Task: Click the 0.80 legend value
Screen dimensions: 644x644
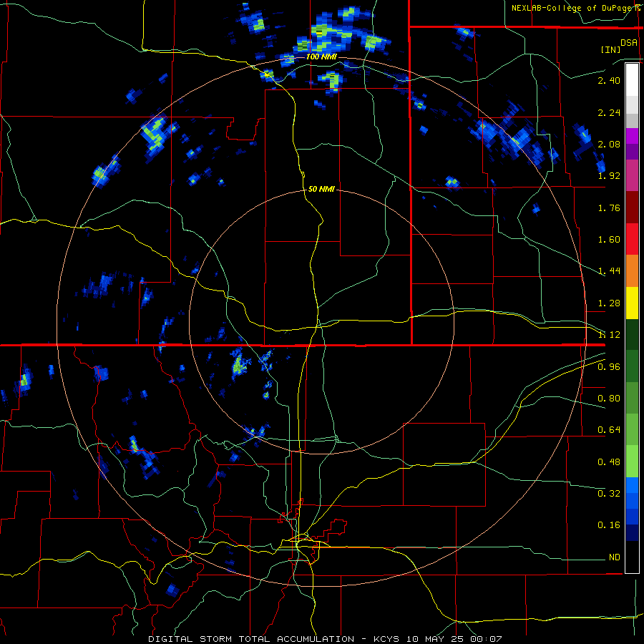Action: click(609, 399)
